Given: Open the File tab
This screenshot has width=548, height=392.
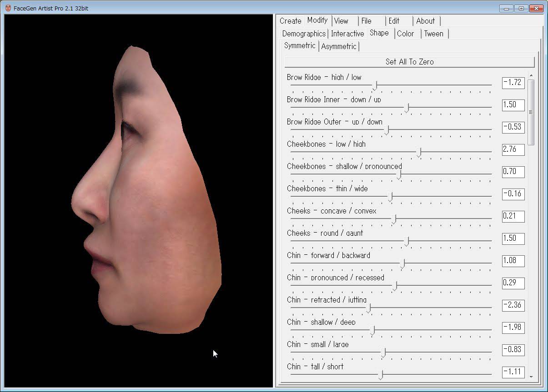Looking at the screenshot, I should tap(366, 21).
